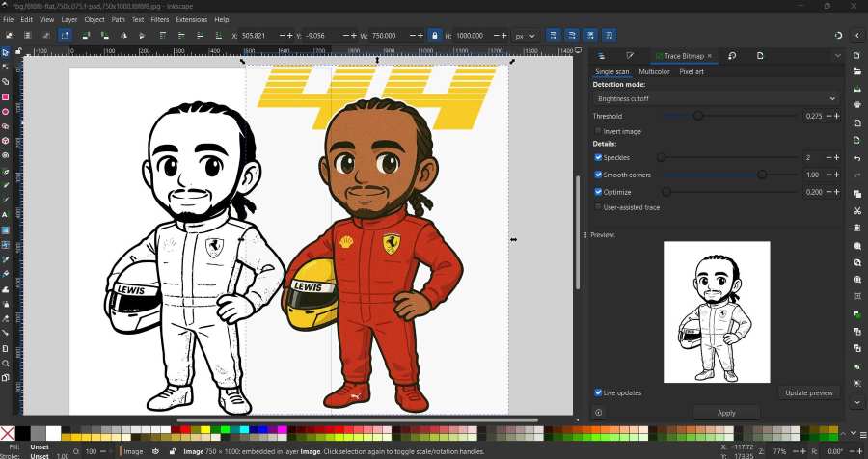
Task: Click the Undo icon in commands bar
Action: (x=857, y=158)
